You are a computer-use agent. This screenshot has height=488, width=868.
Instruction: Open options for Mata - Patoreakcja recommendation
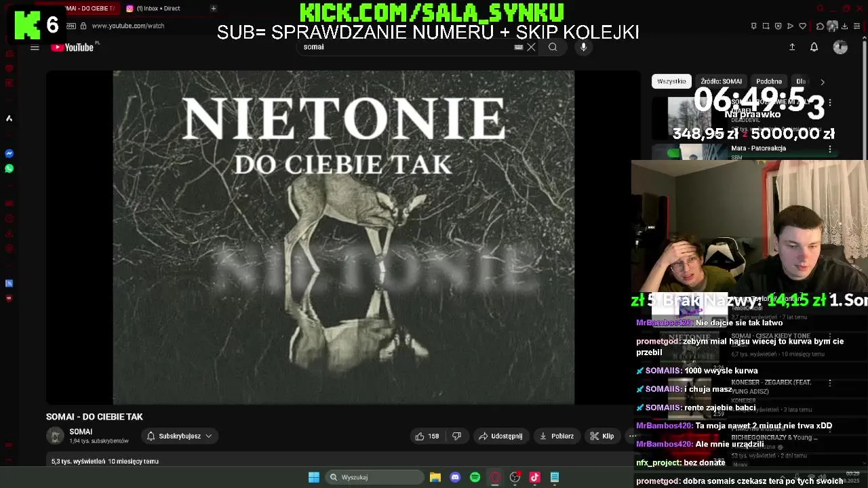830,149
